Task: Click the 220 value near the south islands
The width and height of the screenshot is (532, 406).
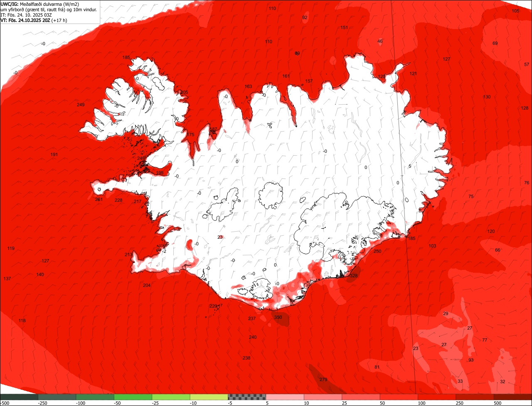Action: click(213, 306)
